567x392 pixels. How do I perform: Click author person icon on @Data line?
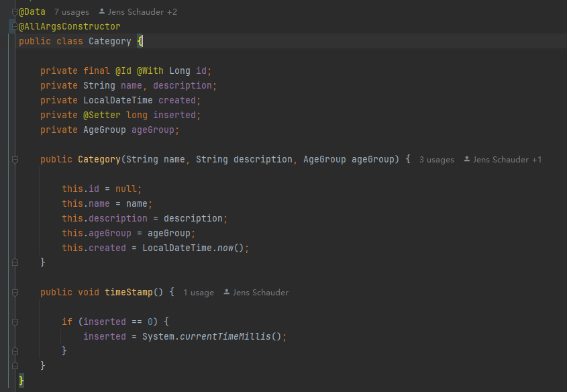(x=102, y=11)
